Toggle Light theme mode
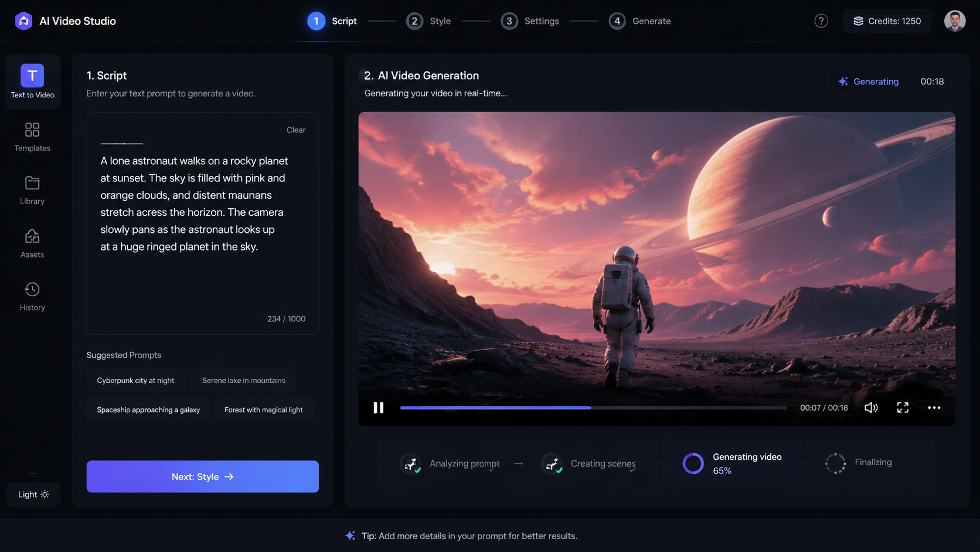The width and height of the screenshot is (980, 552). [33, 495]
